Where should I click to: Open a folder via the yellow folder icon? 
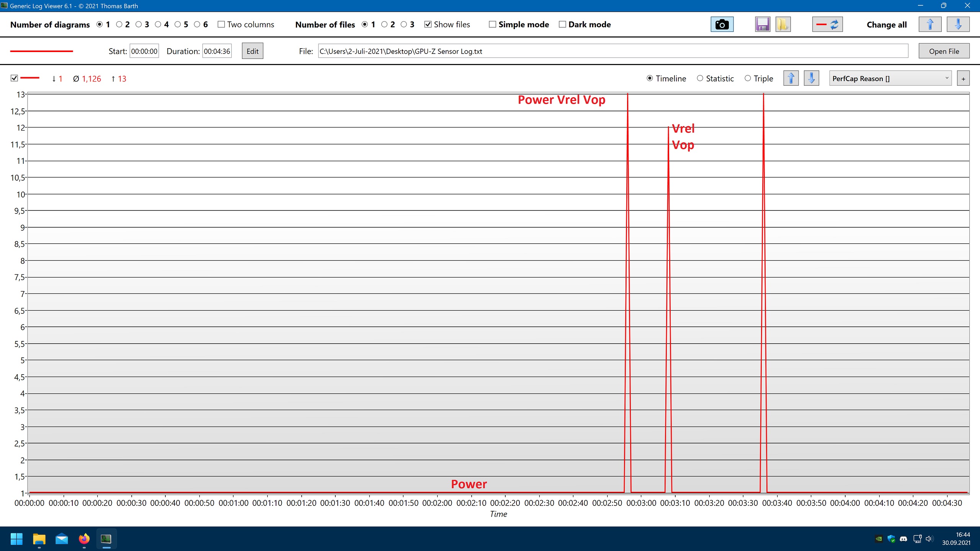click(x=783, y=24)
